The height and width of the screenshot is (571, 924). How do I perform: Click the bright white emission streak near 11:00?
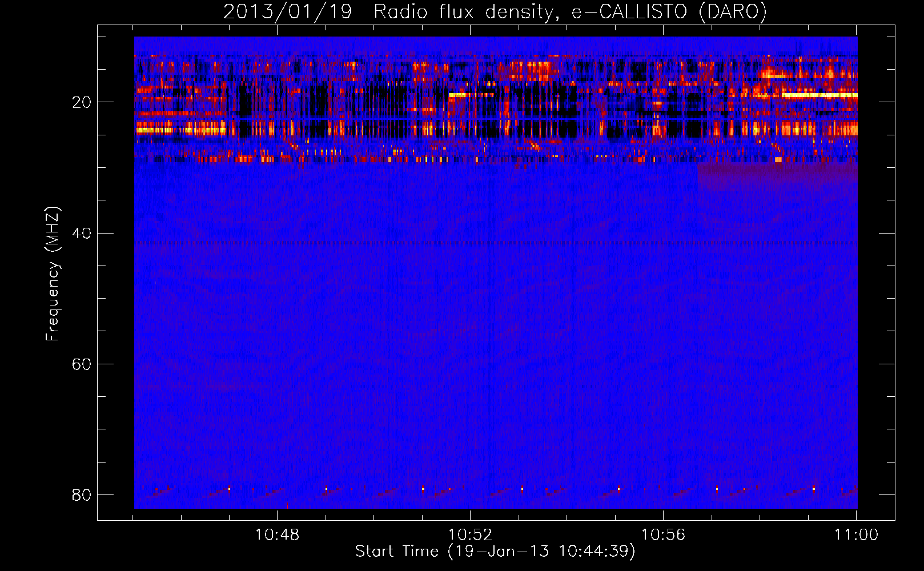[x=820, y=95]
